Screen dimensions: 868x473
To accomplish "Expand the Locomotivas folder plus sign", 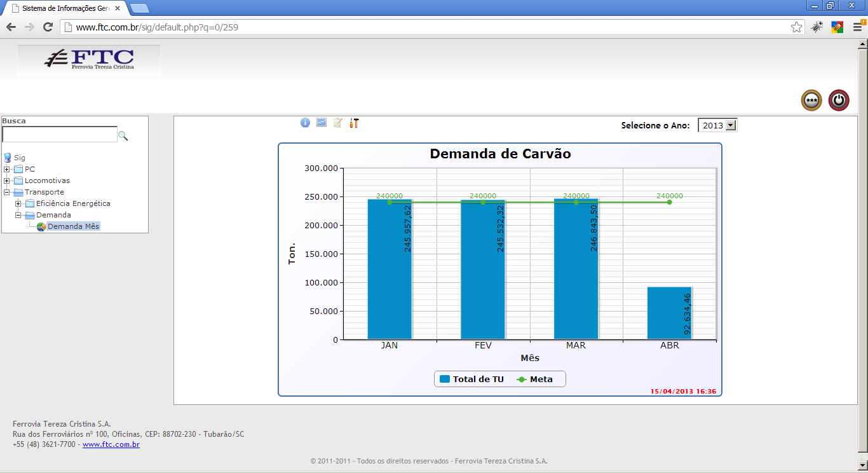I will (x=7, y=181).
